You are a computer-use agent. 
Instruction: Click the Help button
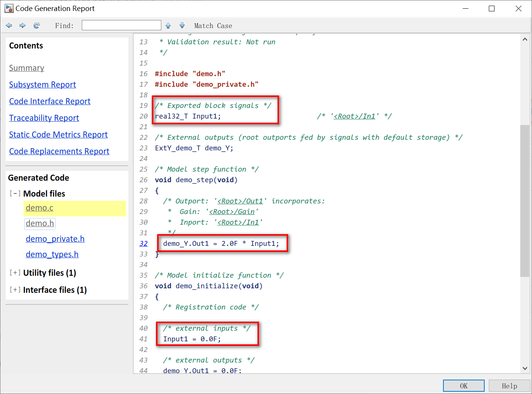509,386
